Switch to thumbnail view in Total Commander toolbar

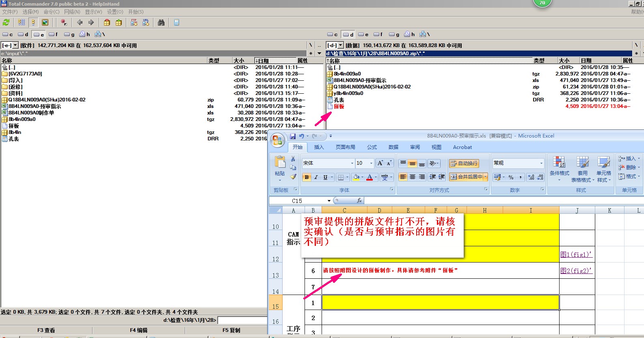(x=45, y=22)
